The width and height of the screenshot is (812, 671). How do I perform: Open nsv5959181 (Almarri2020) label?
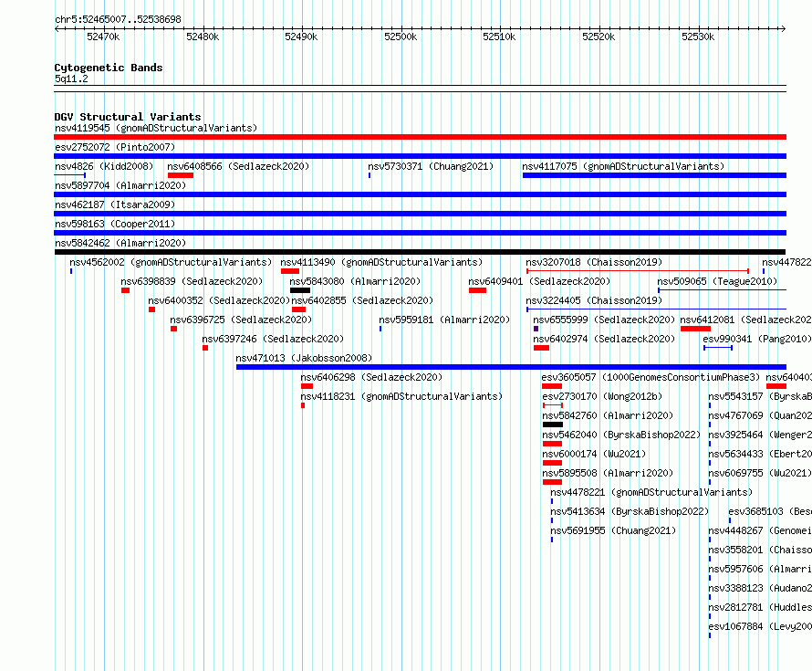444,320
